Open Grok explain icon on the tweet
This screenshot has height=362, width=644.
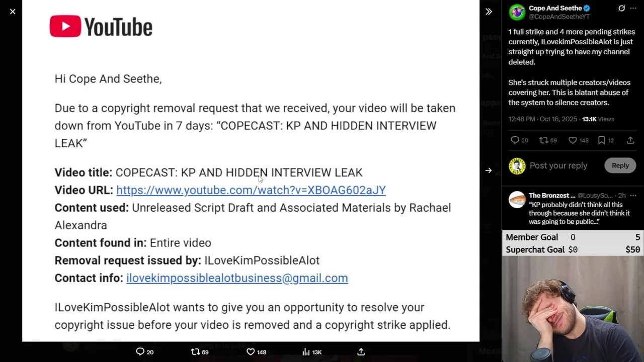(x=621, y=8)
